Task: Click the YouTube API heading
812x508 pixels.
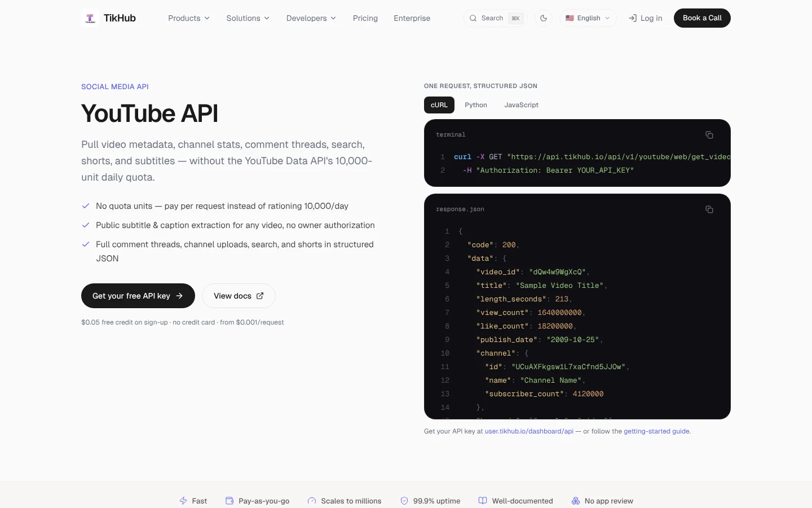Action: [149, 113]
